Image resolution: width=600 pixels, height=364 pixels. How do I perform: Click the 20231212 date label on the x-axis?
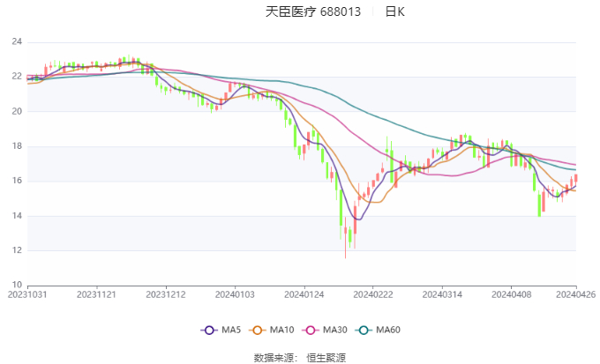click(x=165, y=294)
